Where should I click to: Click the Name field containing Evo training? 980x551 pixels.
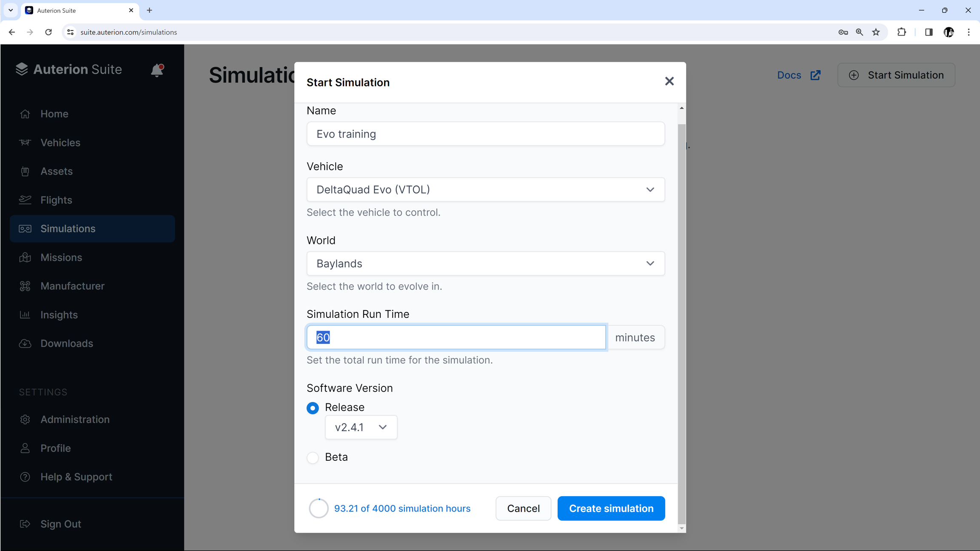(485, 134)
